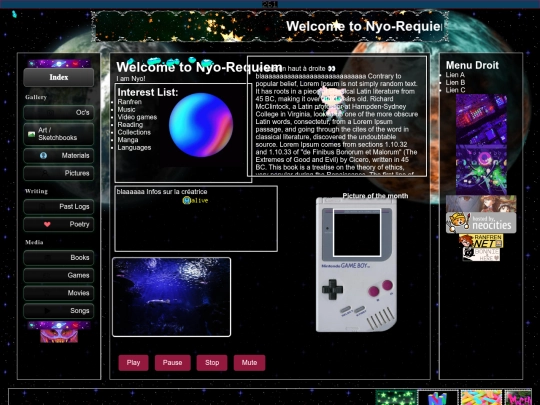Click the Bonnie Here badge
The height and width of the screenshot is (405, 540).
pos(481,255)
